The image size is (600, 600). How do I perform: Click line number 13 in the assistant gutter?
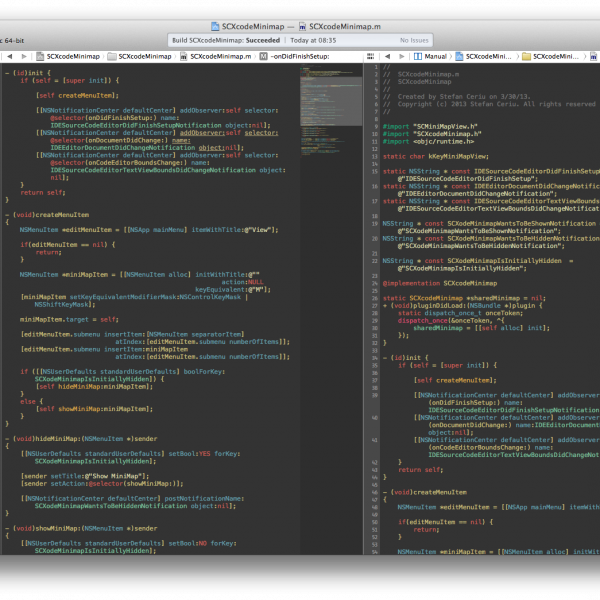375,157
